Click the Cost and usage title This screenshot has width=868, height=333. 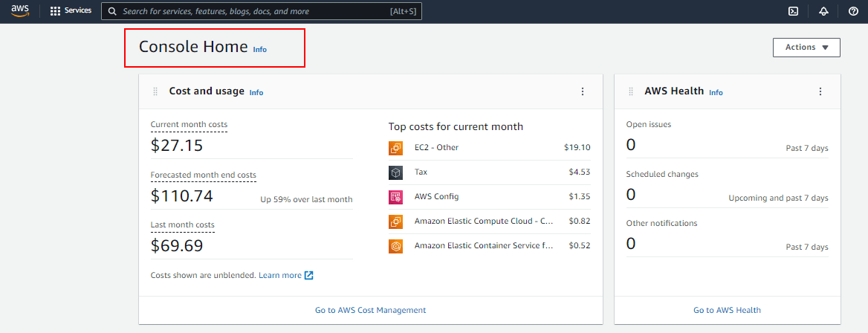point(207,91)
